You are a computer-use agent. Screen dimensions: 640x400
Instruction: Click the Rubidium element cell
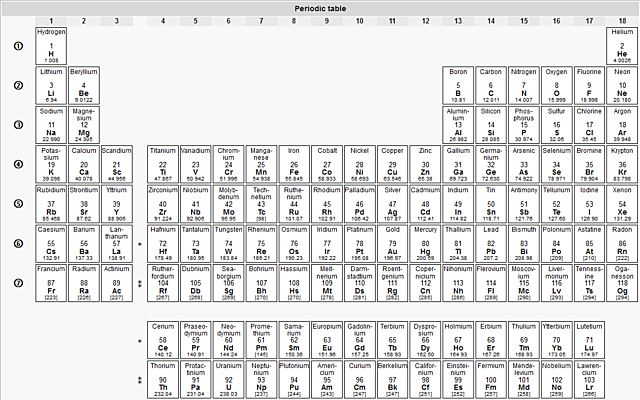click(51, 204)
